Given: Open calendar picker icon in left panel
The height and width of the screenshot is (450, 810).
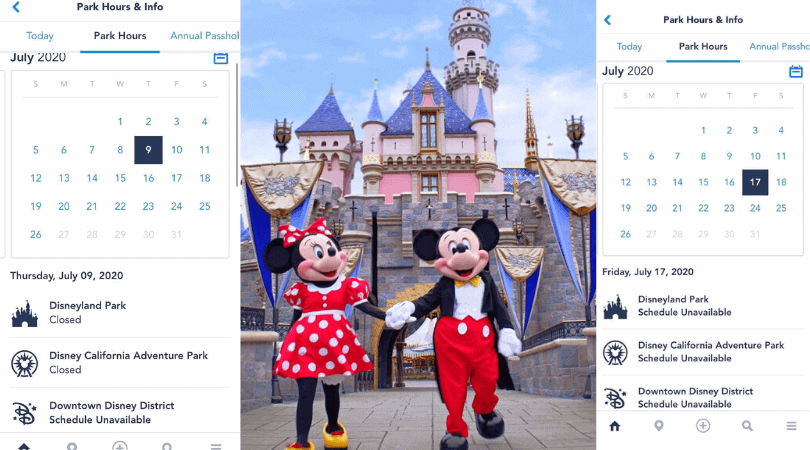Looking at the screenshot, I should coord(221,58).
